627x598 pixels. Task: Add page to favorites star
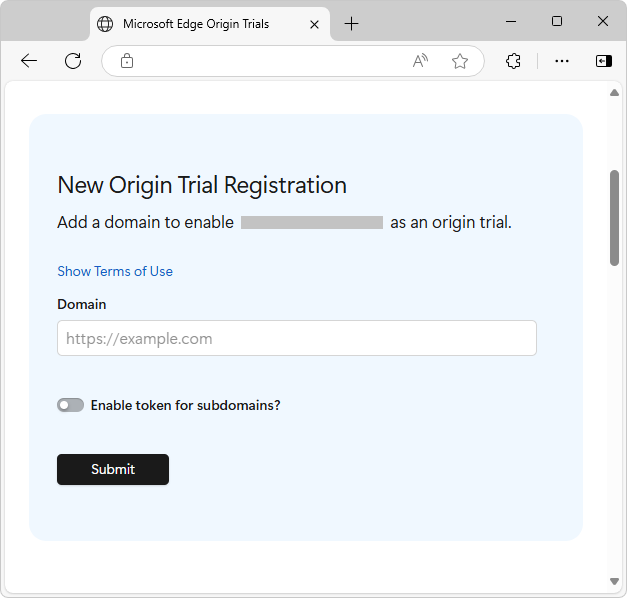point(460,61)
